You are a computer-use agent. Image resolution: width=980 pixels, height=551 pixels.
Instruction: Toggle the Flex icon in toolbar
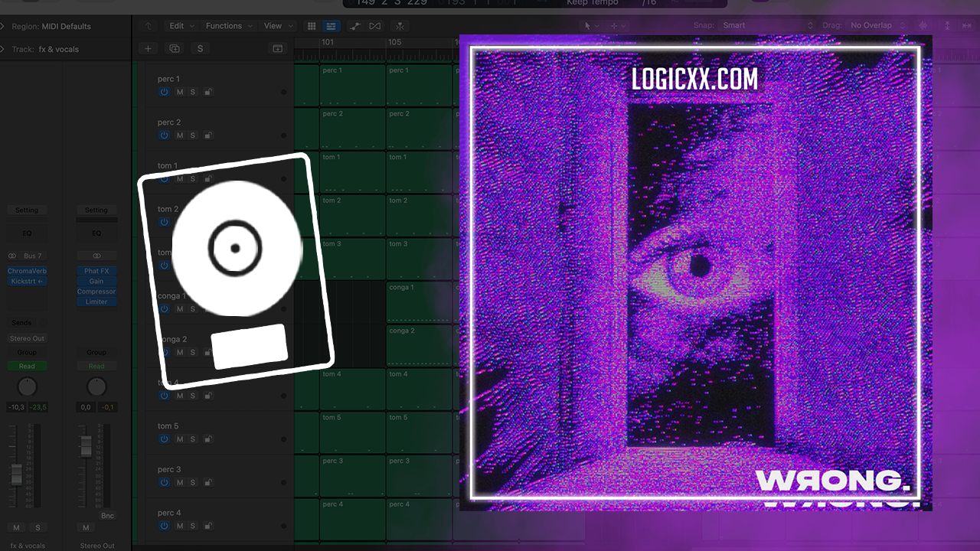click(374, 26)
